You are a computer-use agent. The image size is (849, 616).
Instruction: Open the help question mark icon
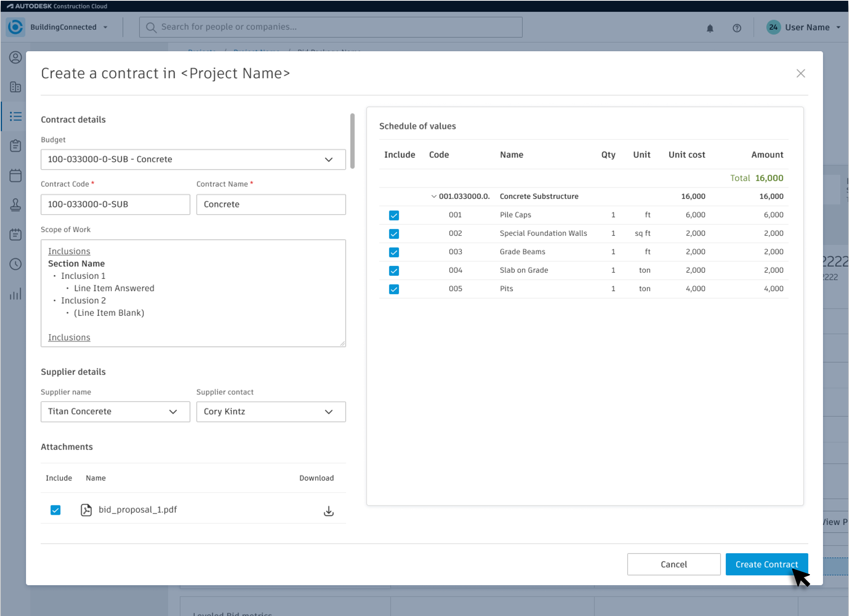click(737, 28)
